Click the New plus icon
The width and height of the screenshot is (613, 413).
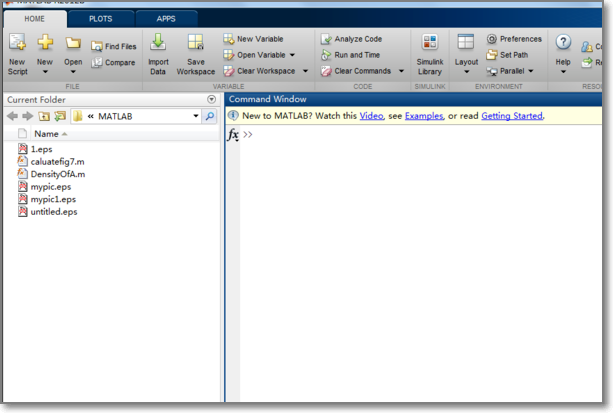pos(45,42)
